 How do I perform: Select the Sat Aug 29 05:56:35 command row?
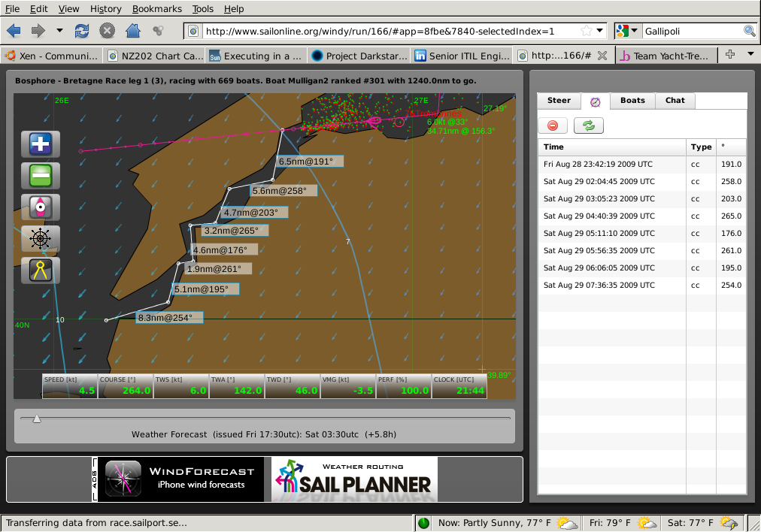pos(641,251)
